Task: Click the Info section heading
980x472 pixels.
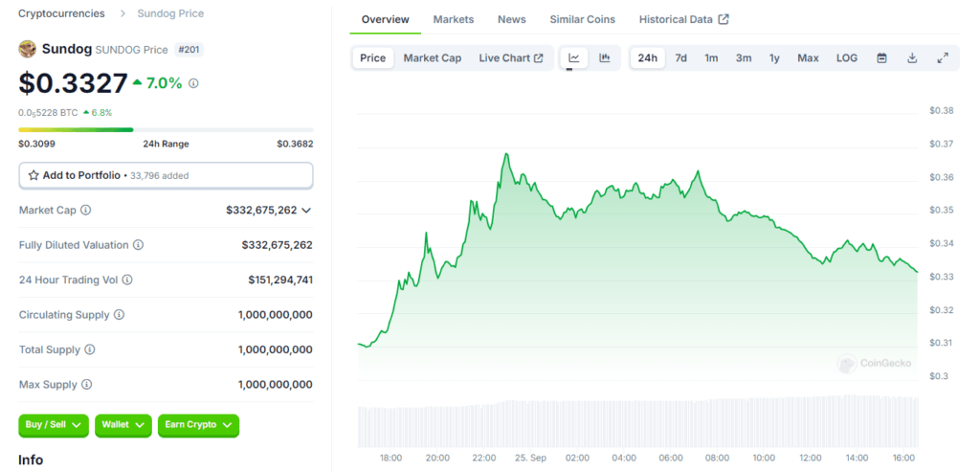Action: pos(31,461)
